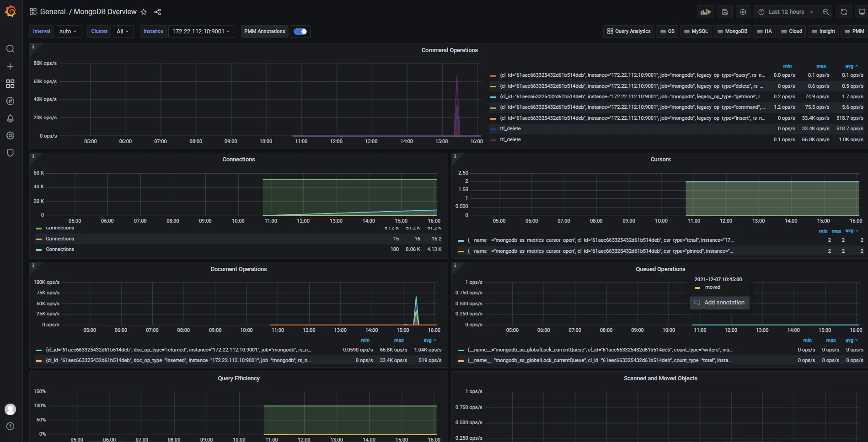This screenshot has width=868, height=442.
Task: Open the Dashboards grid icon in sidebar
Action: [10, 84]
